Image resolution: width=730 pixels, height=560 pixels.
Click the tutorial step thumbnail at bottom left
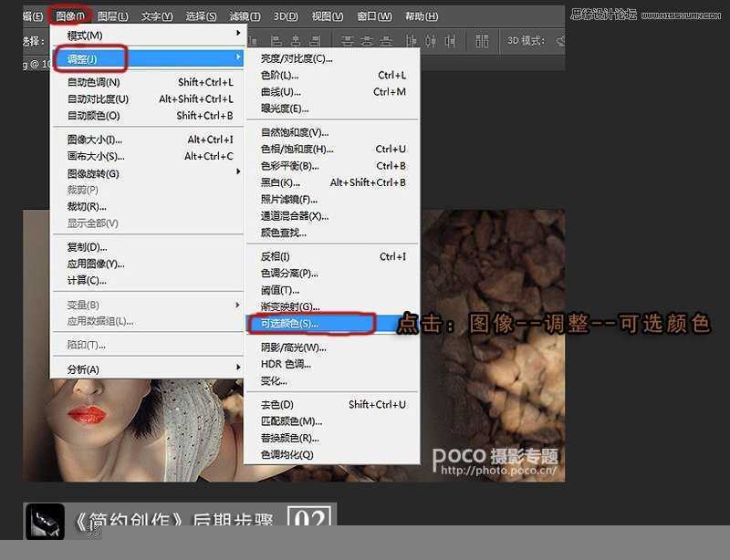44,523
